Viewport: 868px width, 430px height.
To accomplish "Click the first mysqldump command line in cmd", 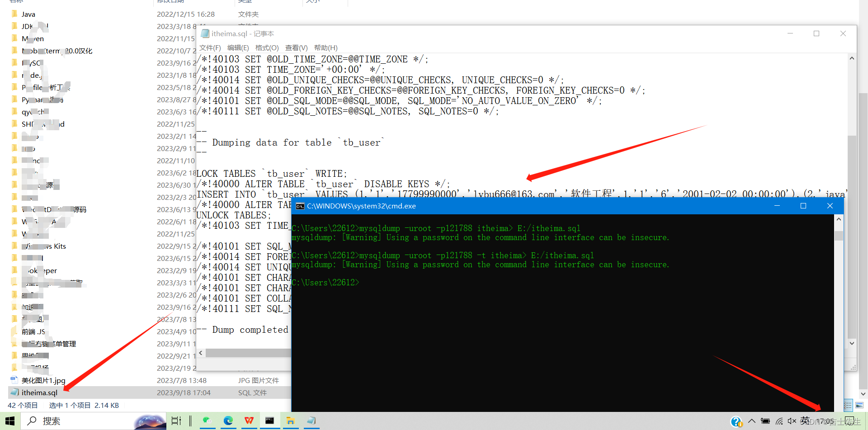I will pyautogui.click(x=436, y=228).
